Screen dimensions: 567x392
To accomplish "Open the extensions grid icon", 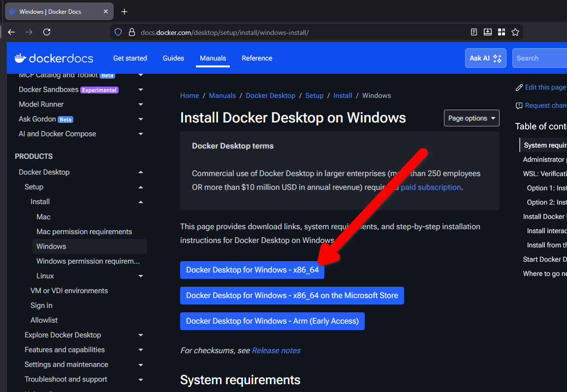I will pyautogui.click(x=502, y=31).
